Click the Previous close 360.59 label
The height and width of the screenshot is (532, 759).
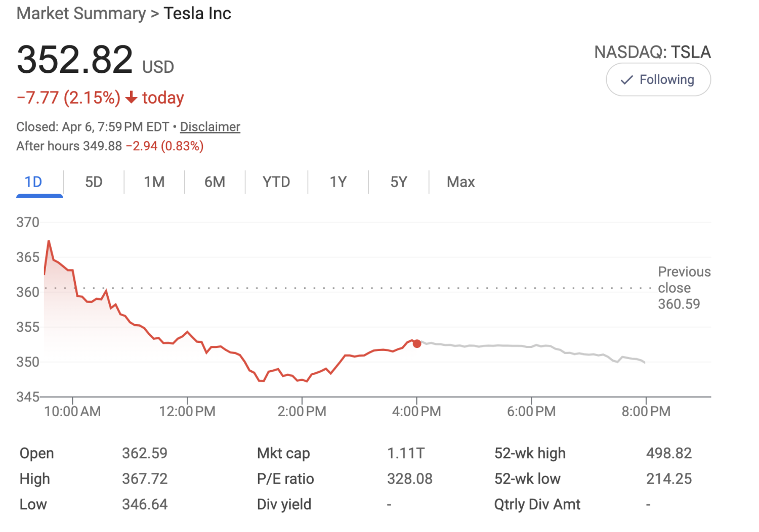pyautogui.click(x=683, y=288)
